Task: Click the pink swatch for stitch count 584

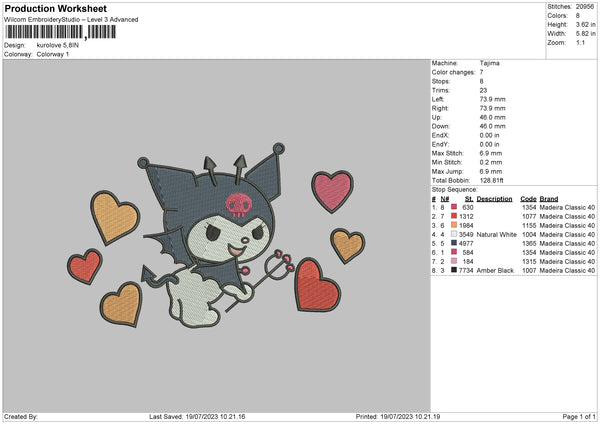Action: coord(454,252)
